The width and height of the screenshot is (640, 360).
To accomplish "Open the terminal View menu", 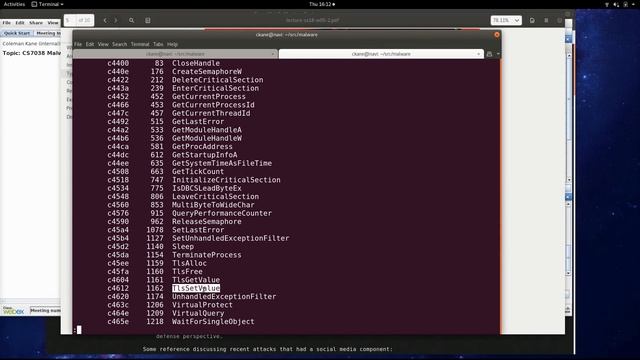I will click(103, 44).
